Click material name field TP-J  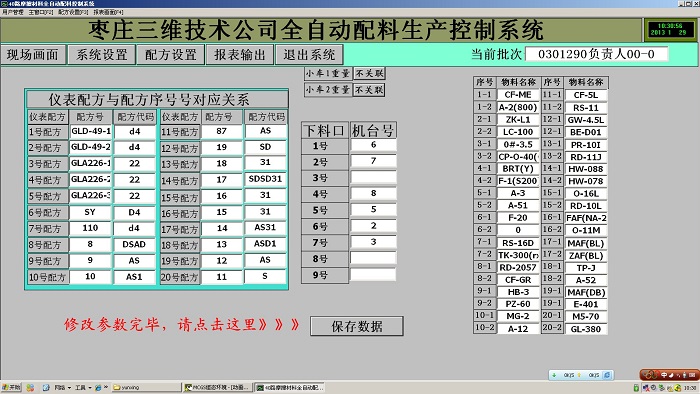[x=586, y=268]
